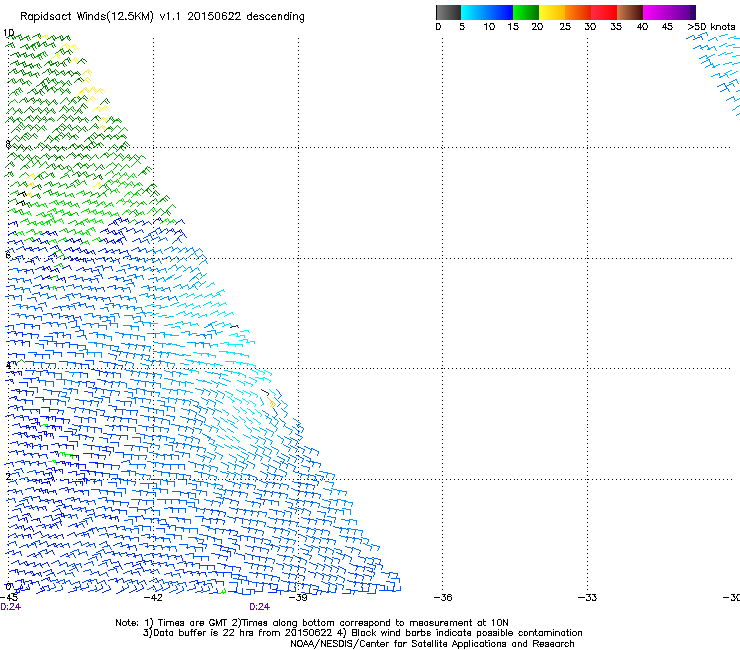Click the '40' label under the color bar
This screenshot has width=740, height=650.
(642, 27)
